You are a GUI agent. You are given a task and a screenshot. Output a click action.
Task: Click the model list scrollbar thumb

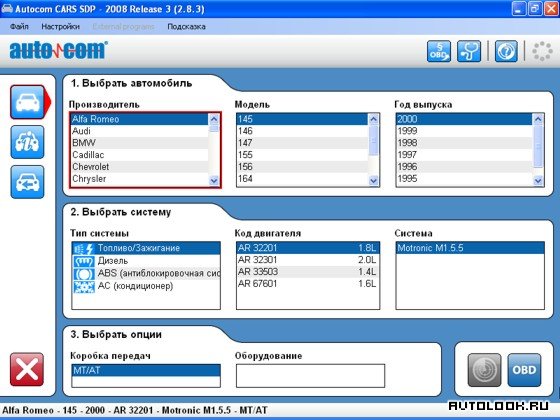coord(373,140)
